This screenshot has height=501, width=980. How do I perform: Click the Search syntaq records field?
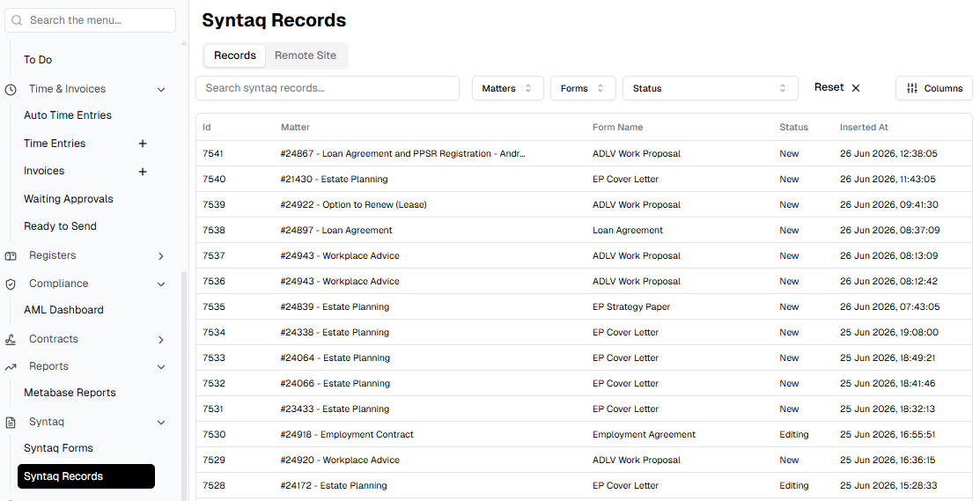click(x=328, y=88)
